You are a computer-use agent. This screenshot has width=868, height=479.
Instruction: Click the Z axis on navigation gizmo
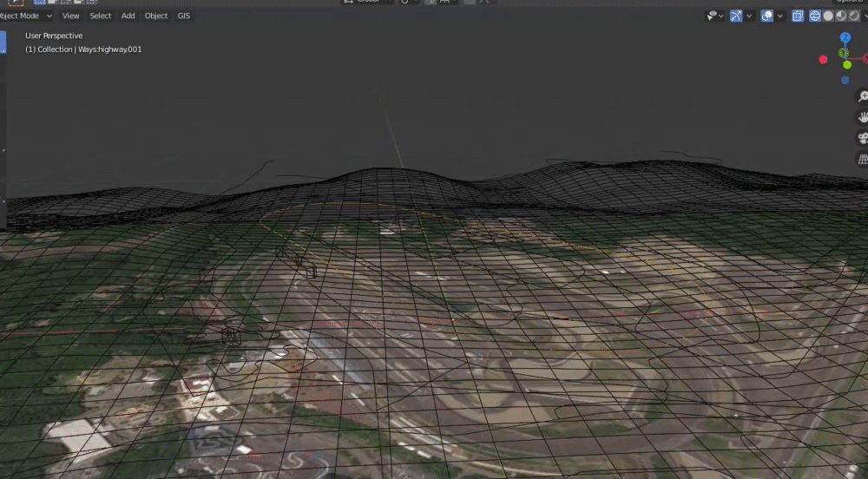[x=845, y=37]
